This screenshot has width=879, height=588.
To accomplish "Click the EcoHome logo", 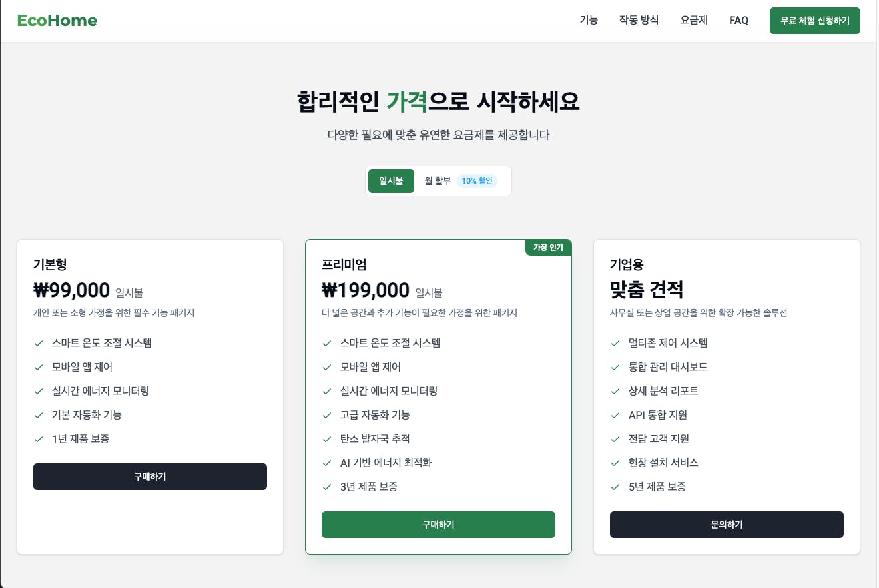I will click(x=57, y=21).
